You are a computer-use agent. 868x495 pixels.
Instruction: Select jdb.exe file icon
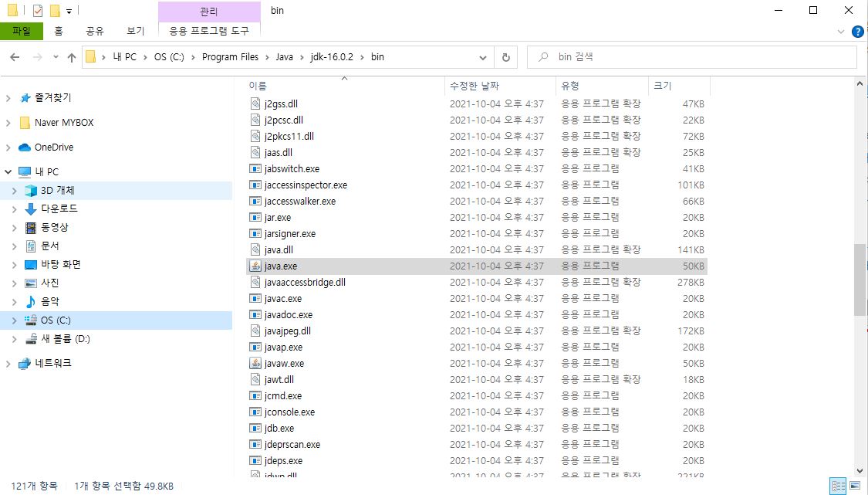pos(255,429)
